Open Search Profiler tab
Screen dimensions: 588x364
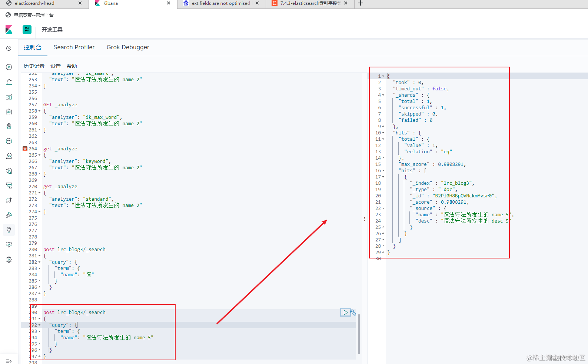(x=74, y=47)
